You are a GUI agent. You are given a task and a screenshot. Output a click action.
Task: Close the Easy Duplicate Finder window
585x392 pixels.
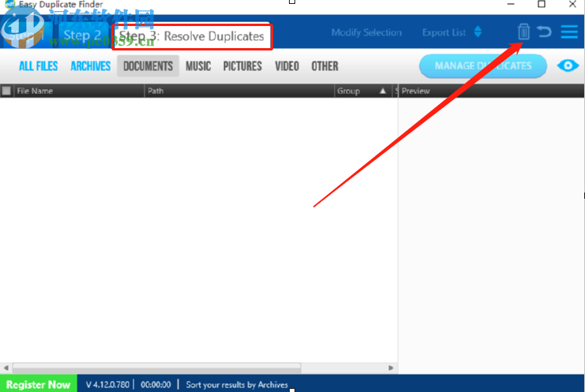572,4
